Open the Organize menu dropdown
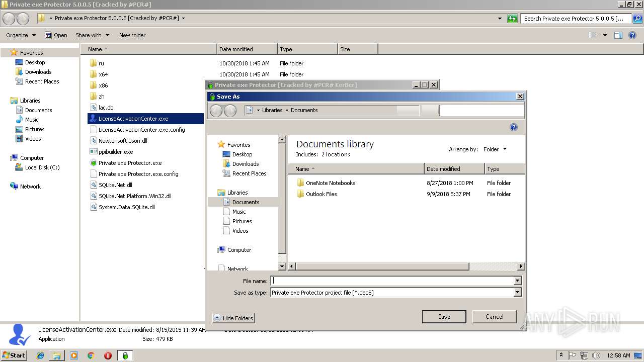The image size is (644, 362). [x=21, y=35]
